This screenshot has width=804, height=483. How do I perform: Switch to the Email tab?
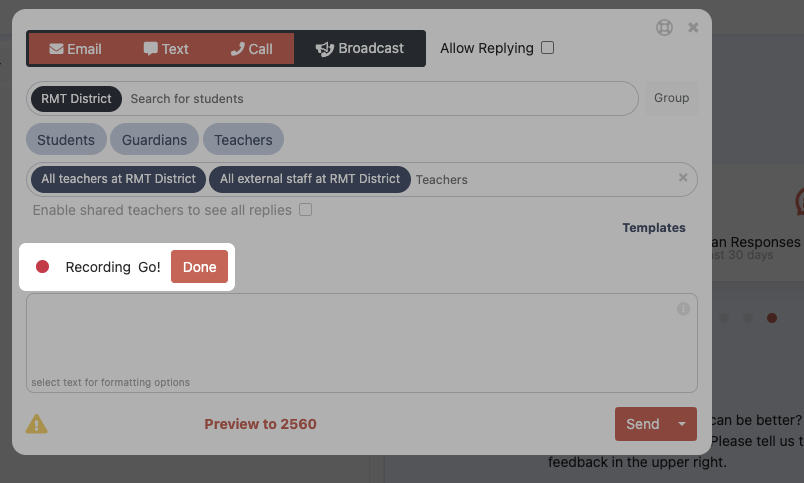(75, 49)
